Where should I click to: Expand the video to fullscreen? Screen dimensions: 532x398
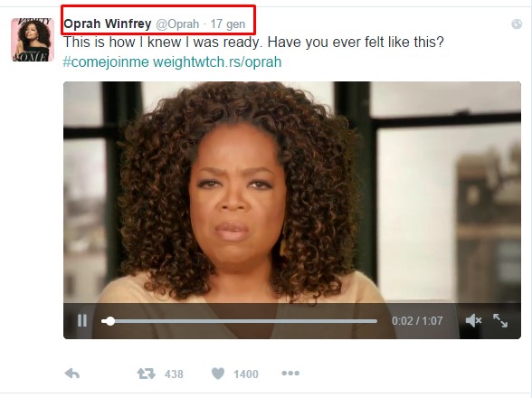coord(500,320)
